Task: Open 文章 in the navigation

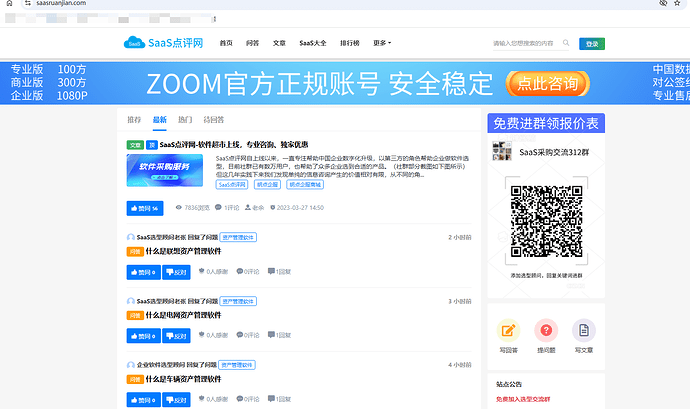Action: pyautogui.click(x=279, y=43)
